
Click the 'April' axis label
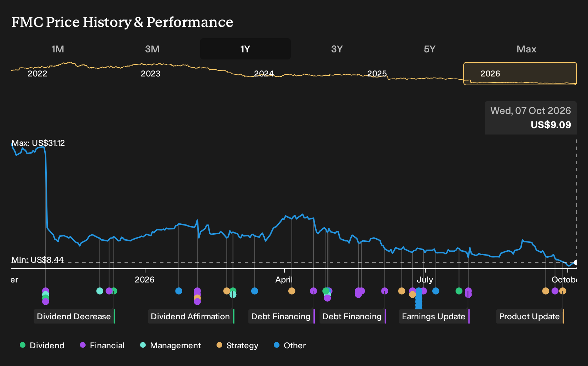click(x=284, y=280)
